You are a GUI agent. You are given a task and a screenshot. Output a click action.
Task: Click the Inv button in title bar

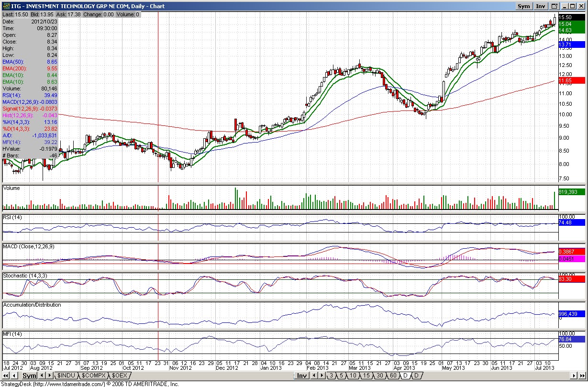click(x=541, y=6)
